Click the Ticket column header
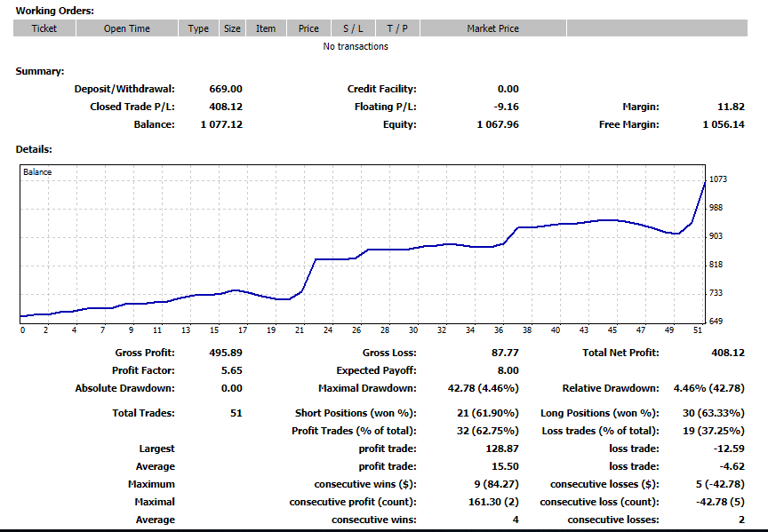The width and height of the screenshot is (768, 532). point(44,28)
